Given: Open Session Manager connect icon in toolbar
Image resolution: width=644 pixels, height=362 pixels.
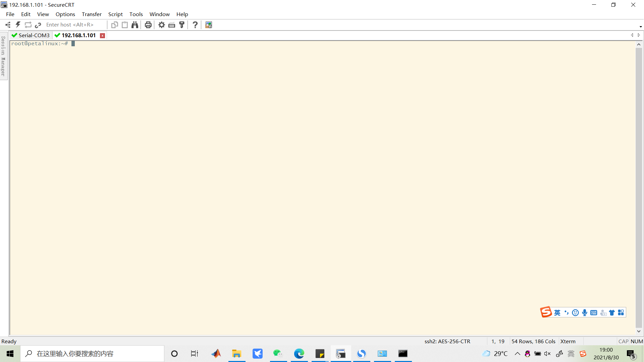Looking at the screenshot, I should pos(8,25).
